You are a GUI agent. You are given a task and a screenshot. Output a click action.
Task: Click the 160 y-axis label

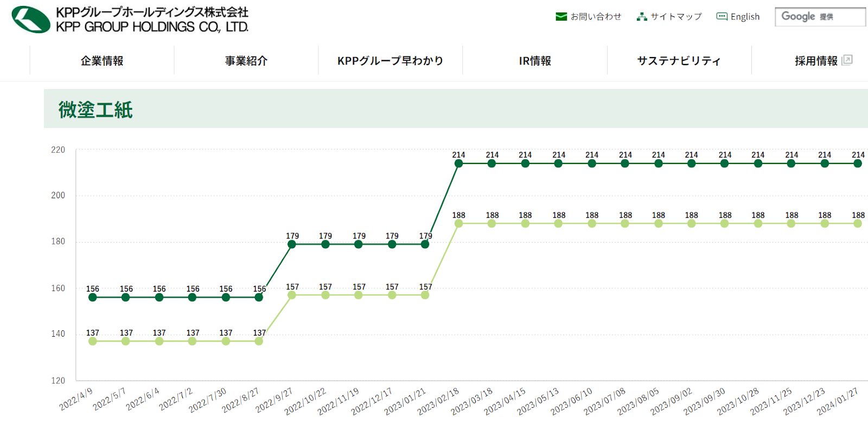[58, 288]
